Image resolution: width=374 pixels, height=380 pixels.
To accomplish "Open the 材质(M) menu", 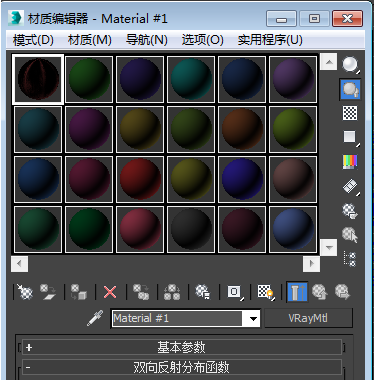I will pyautogui.click(x=90, y=40).
